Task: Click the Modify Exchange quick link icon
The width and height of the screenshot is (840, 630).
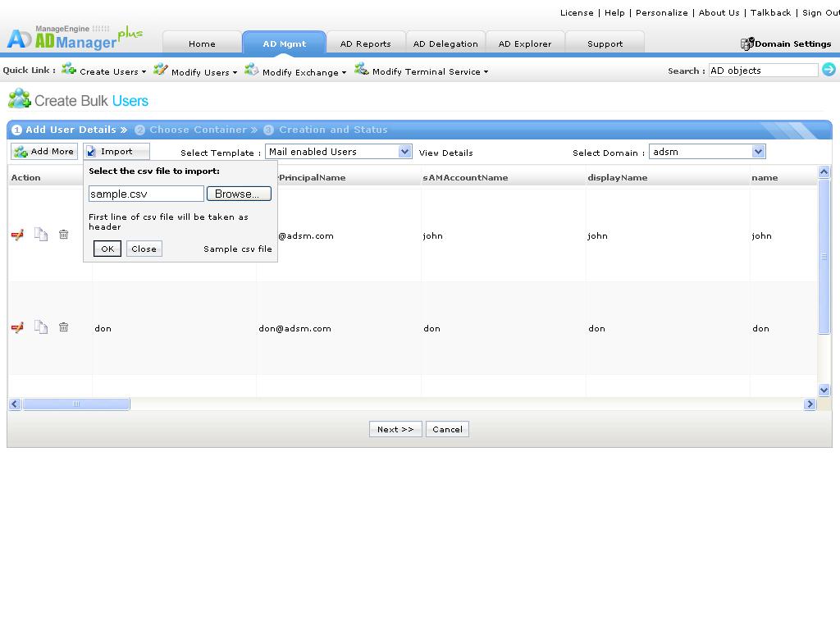Action: 251,69
